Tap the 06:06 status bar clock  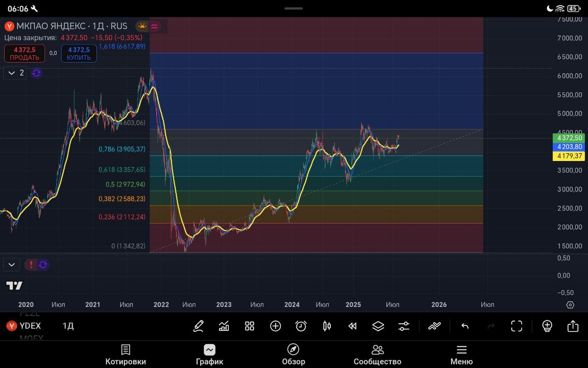(18, 9)
